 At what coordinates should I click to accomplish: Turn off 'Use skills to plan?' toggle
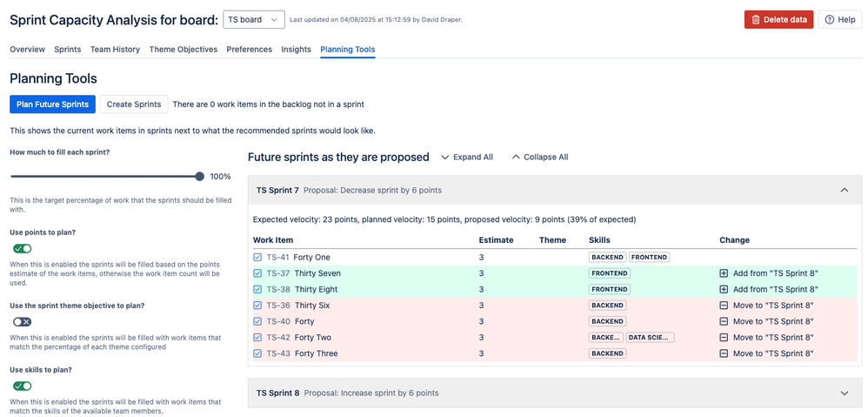23,386
